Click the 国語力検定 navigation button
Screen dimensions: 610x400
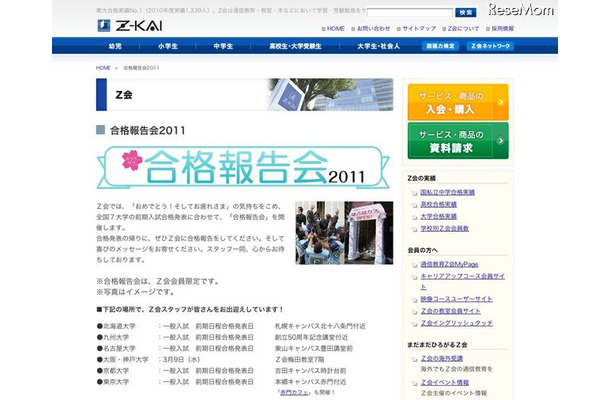440,46
